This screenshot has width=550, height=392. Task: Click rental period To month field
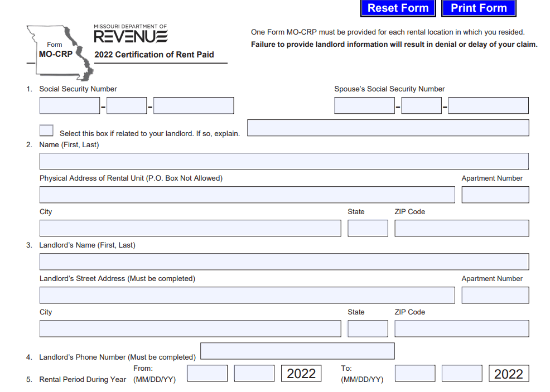click(415, 374)
